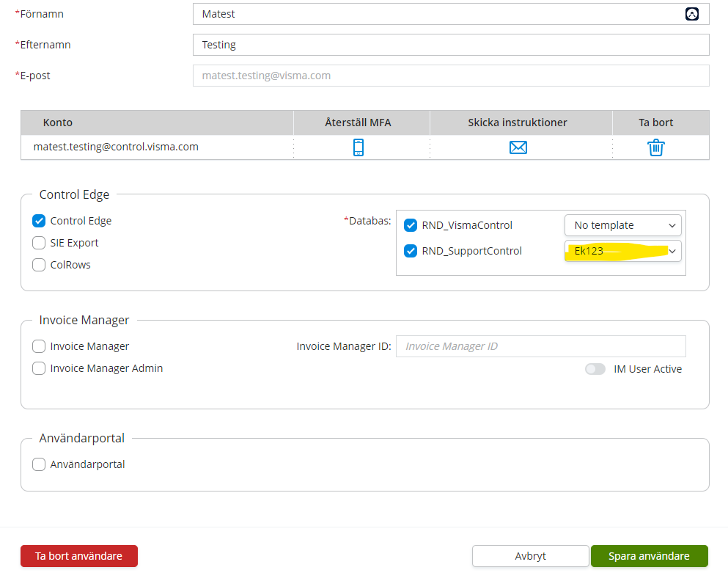728x581 pixels.
Task: Uncheck the Control Edge checkbox
Action: [39, 221]
